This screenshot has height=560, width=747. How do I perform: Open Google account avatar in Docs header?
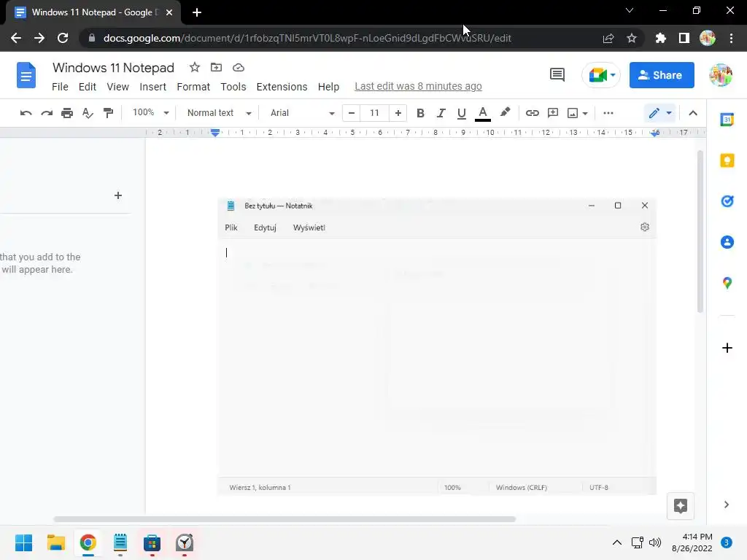coord(720,75)
